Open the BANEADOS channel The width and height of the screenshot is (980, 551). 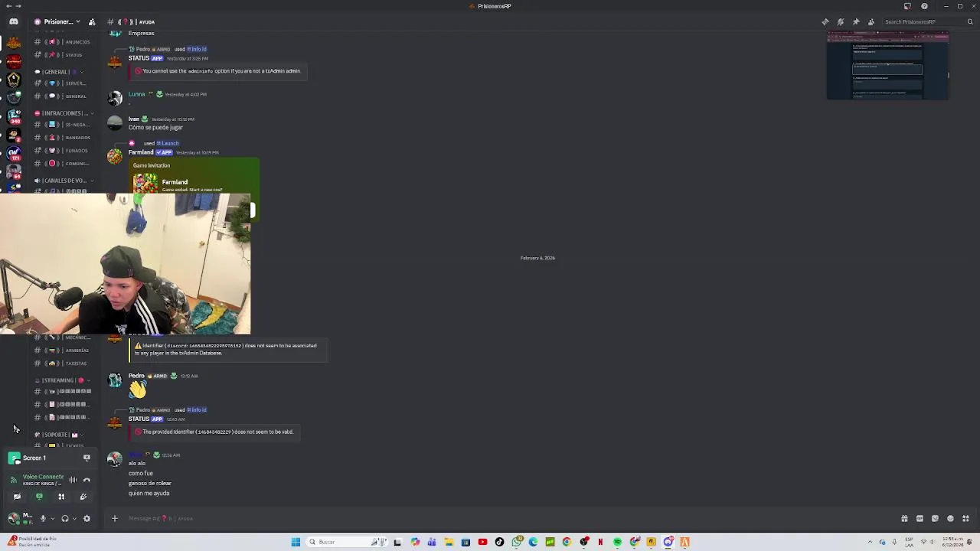(63, 138)
